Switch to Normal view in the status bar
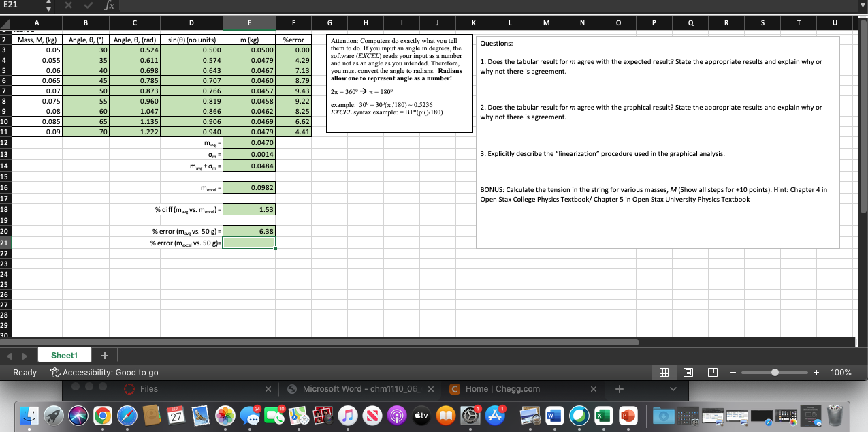 click(x=664, y=372)
